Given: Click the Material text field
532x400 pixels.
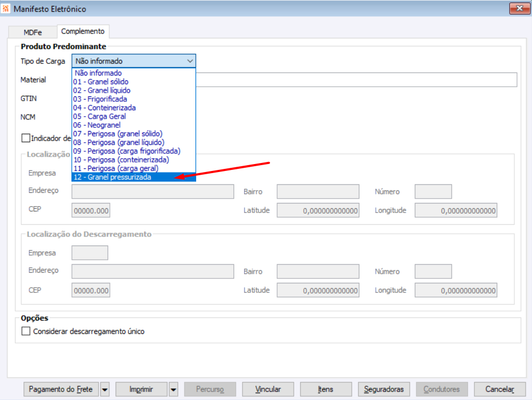Looking at the screenshot, I should [356, 80].
